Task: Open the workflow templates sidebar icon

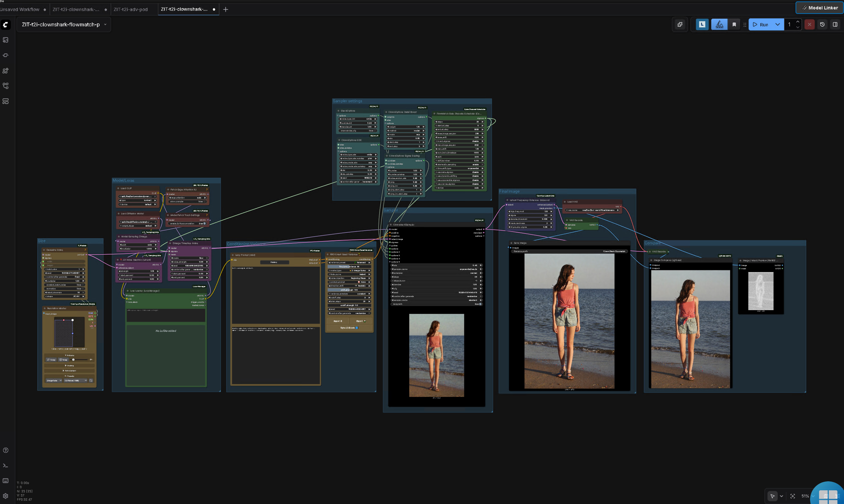Action: [5, 101]
